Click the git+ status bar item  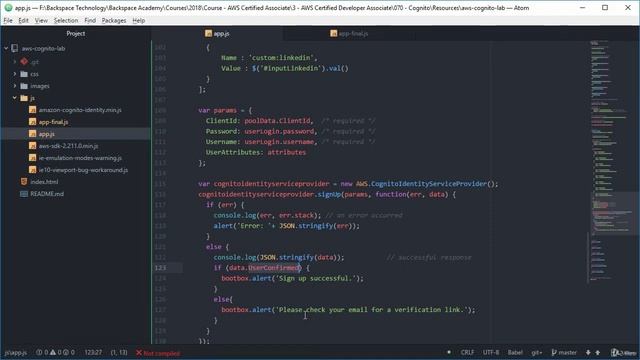(x=536, y=352)
